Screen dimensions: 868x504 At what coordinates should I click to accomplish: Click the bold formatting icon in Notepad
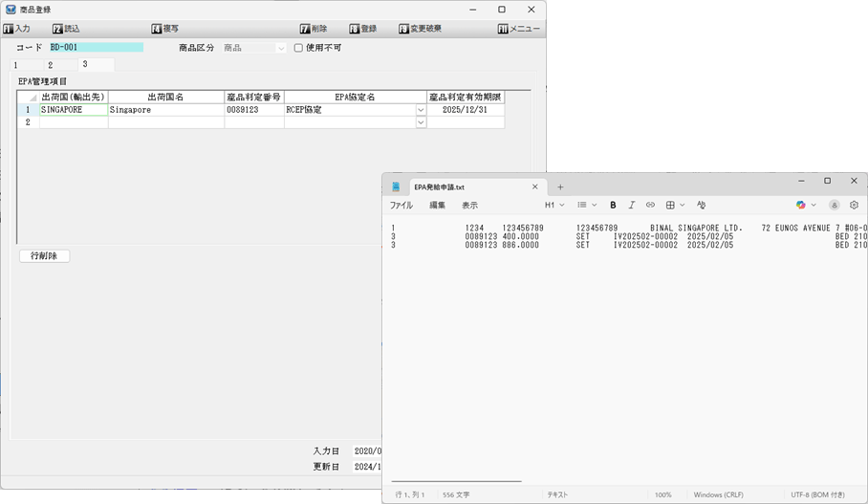613,205
